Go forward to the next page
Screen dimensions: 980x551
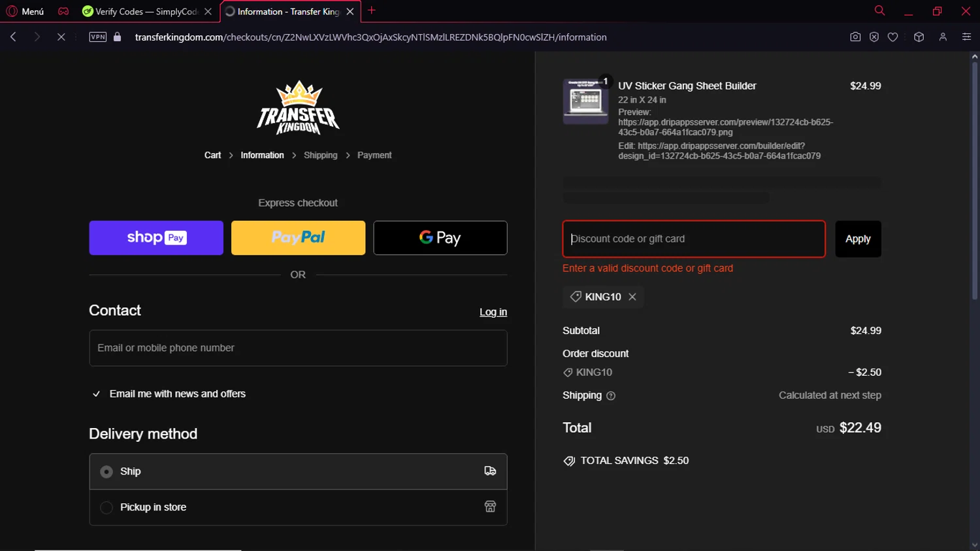(37, 37)
